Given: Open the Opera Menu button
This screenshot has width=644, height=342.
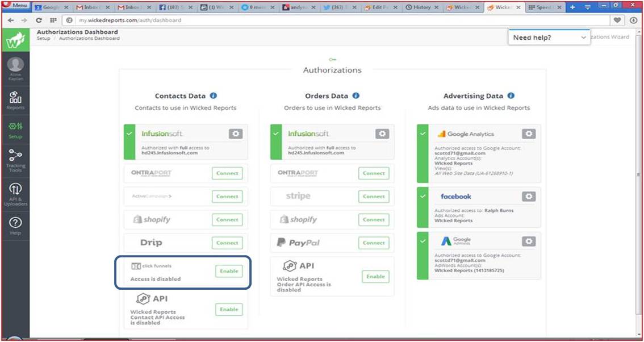Looking at the screenshot, I should pyautogui.click(x=15, y=5).
